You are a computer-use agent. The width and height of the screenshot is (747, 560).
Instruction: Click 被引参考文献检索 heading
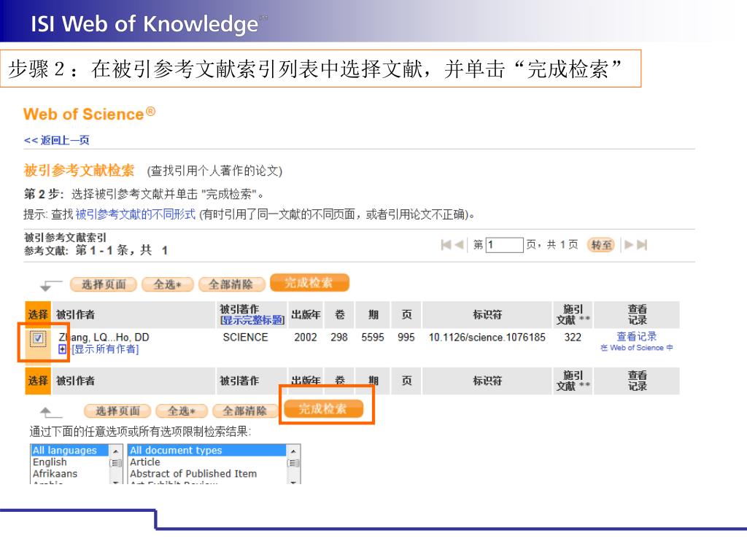[x=79, y=170]
